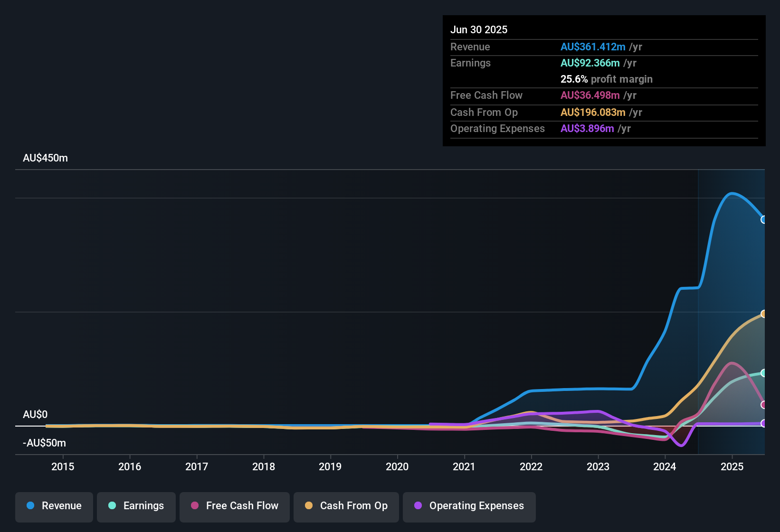The image size is (780, 532).
Task: Click the 2021 year label on the axis
Action: (x=465, y=466)
